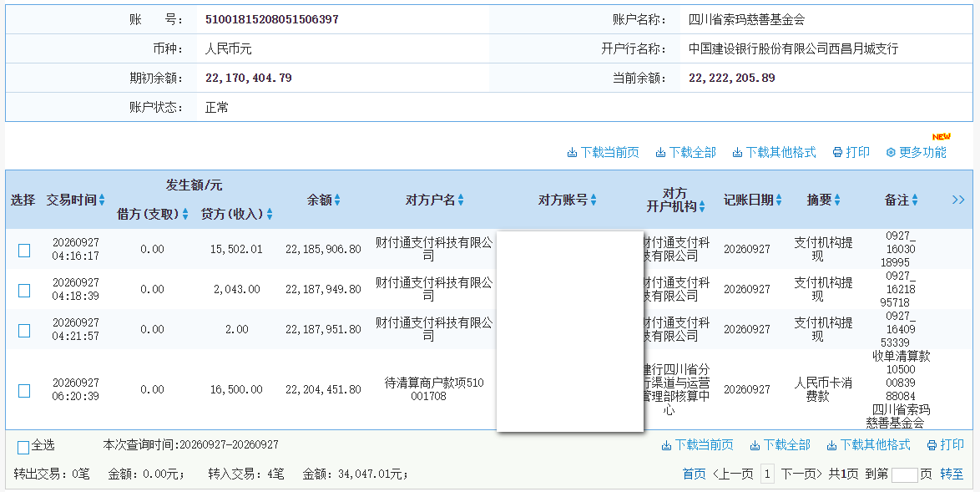
Task: Click the 人民币卡消费款 summary cell
Action: click(x=823, y=389)
